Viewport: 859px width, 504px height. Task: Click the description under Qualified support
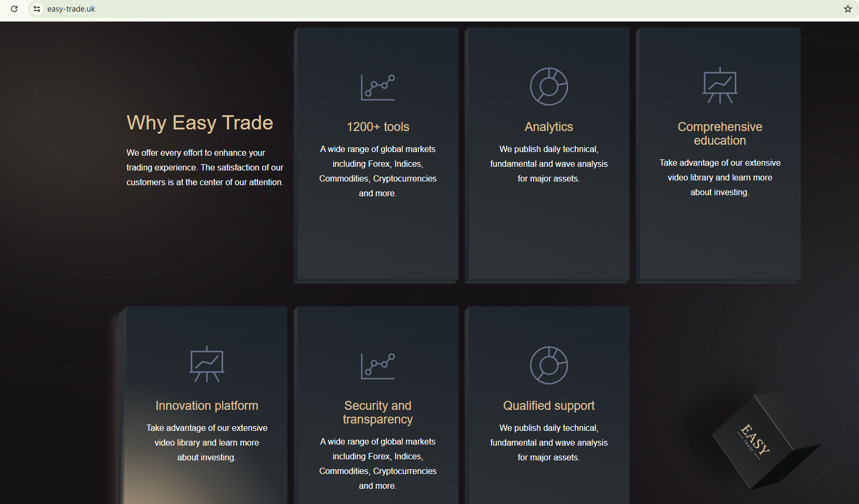point(549,442)
